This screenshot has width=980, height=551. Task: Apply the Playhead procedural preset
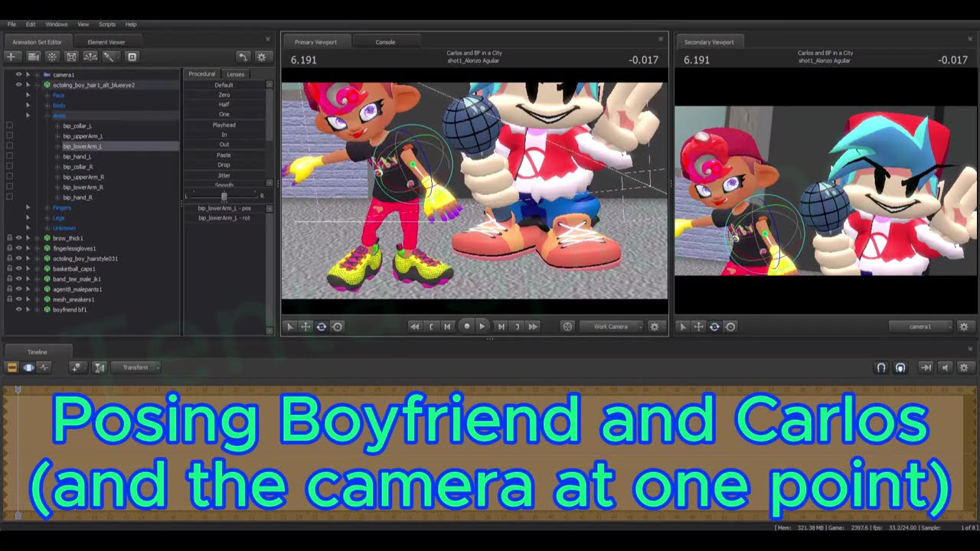224,125
